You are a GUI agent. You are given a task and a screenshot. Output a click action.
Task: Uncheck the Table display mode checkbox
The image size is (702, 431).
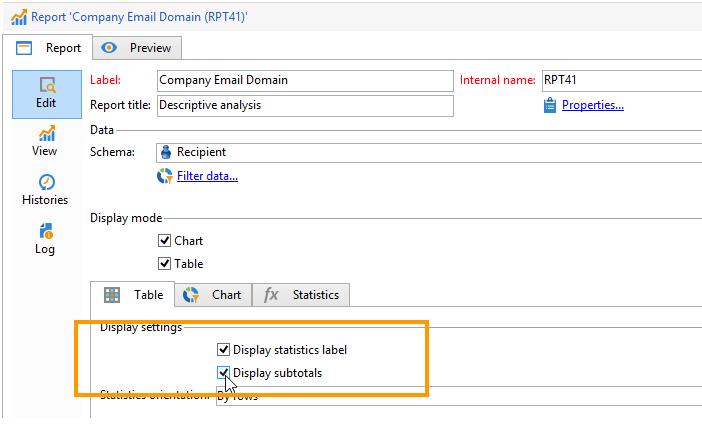(x=165, y=264)
